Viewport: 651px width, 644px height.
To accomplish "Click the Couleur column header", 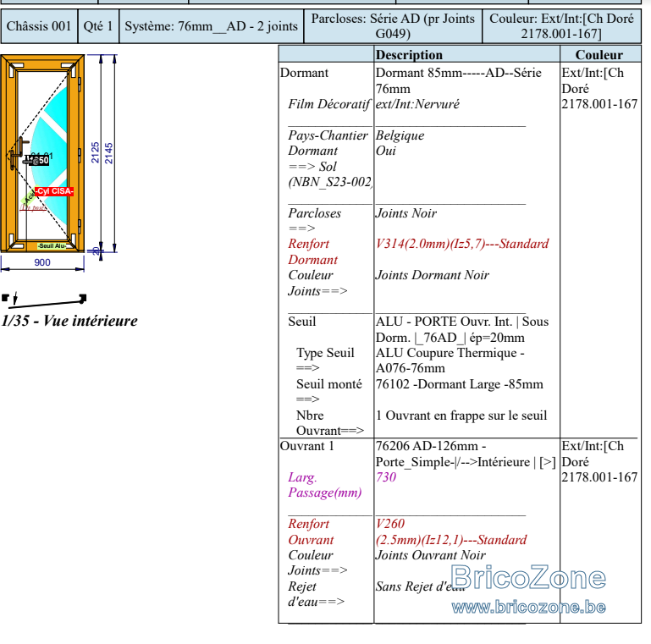I will [x=599, y=54].
